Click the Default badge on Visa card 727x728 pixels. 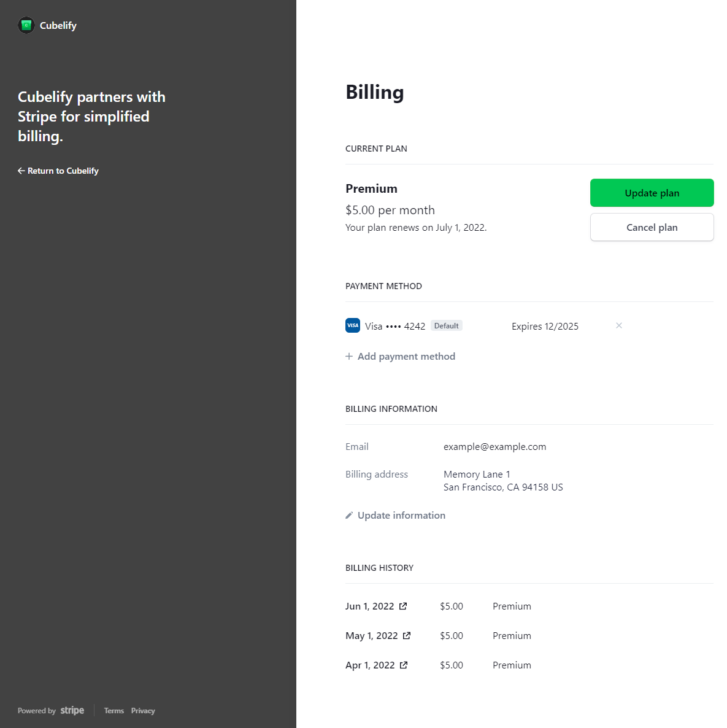point(446,326)
